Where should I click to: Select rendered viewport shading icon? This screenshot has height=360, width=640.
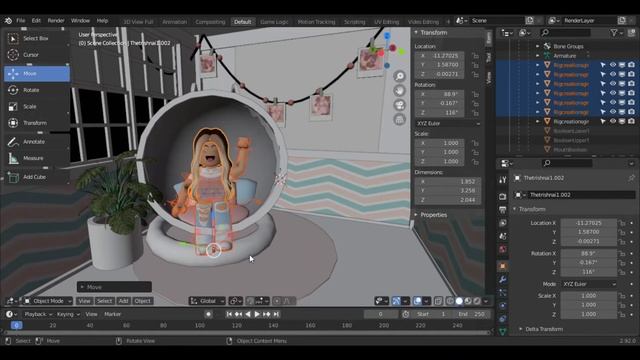click(x=477, y=301)
